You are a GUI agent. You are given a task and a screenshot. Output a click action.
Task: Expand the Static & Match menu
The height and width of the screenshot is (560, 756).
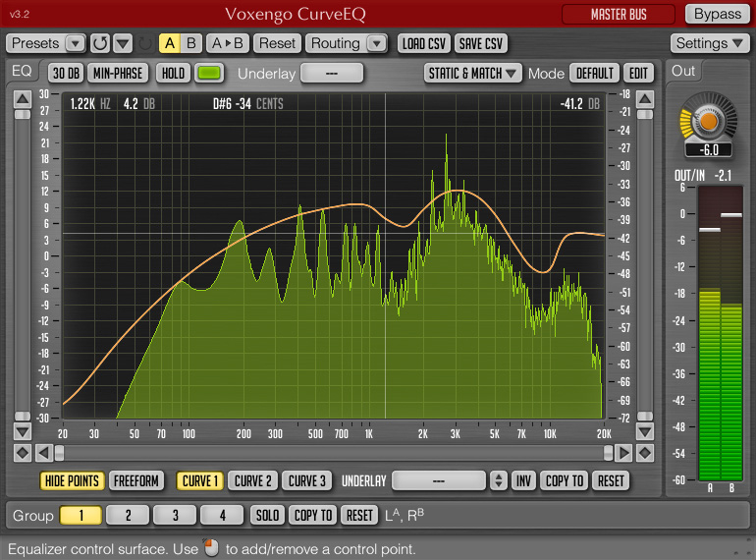tap(473, 73)
